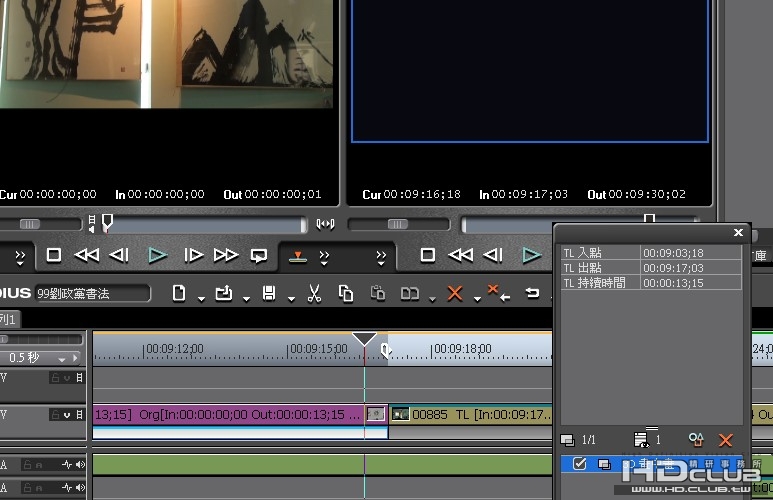Mute the lower A track speaker
773x500 pixels.
click(x=80, y=488)
